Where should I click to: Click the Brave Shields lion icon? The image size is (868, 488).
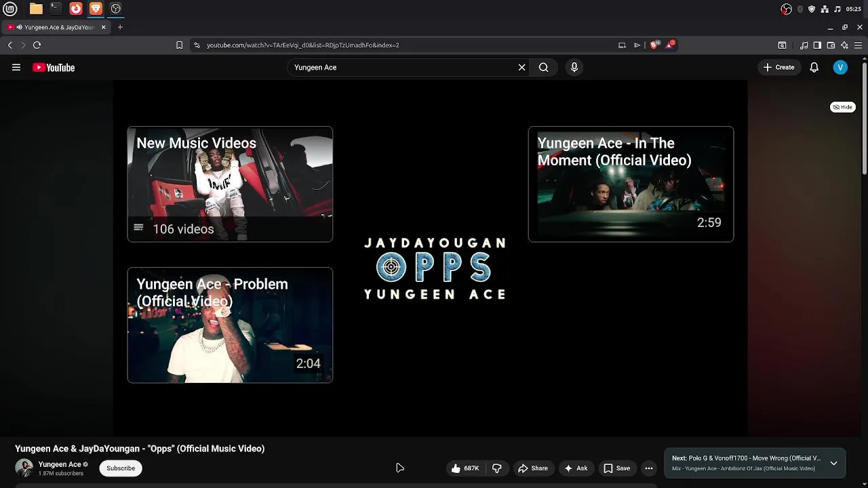(654, 45)
